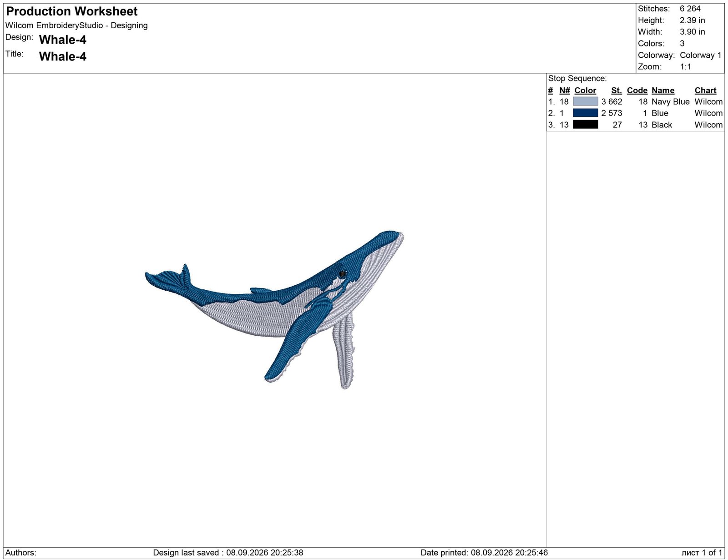Click the Colors count '3'
The height and width of the screenshot is (560, 728).
(x=682, y=44)
